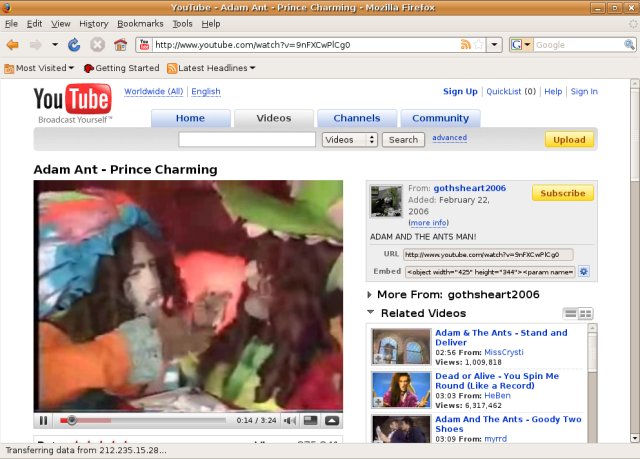This screenshot has height=459, width=640.
Task: Open the Bookmarks menu
Action: 140,24
